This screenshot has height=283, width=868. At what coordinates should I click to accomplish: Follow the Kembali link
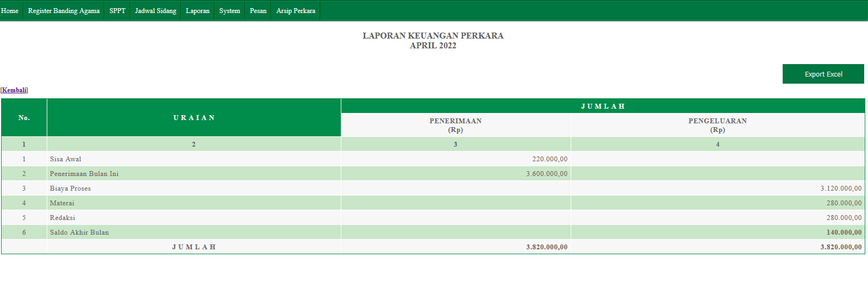(x=15, y=90)
